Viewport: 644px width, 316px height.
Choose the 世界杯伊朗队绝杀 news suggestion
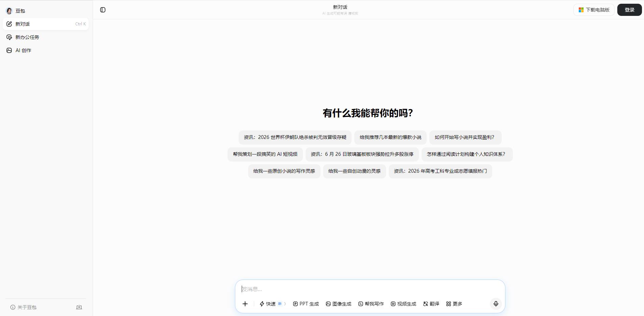(x=295, y=137)
